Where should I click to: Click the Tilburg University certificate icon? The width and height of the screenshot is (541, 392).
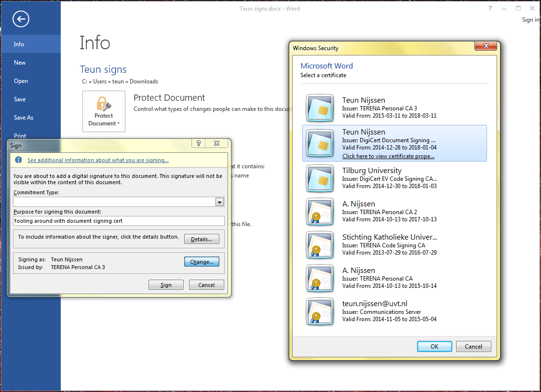(x=319, y=178)
